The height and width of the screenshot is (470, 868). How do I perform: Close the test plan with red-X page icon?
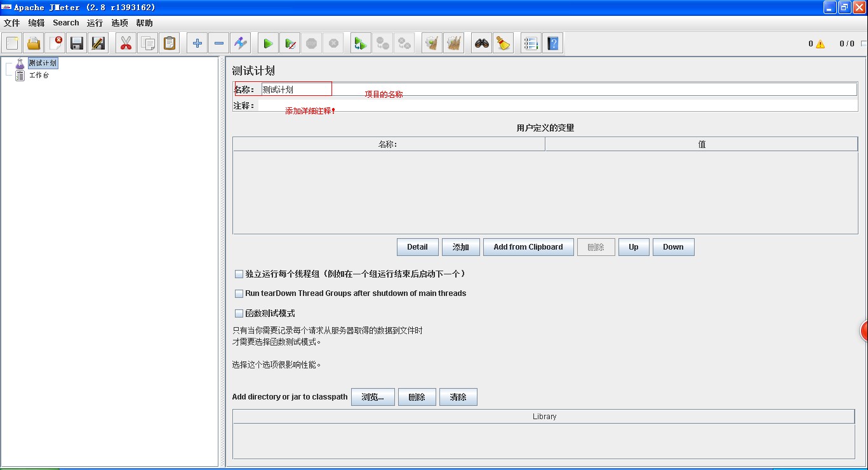click(x=55, y=43)
